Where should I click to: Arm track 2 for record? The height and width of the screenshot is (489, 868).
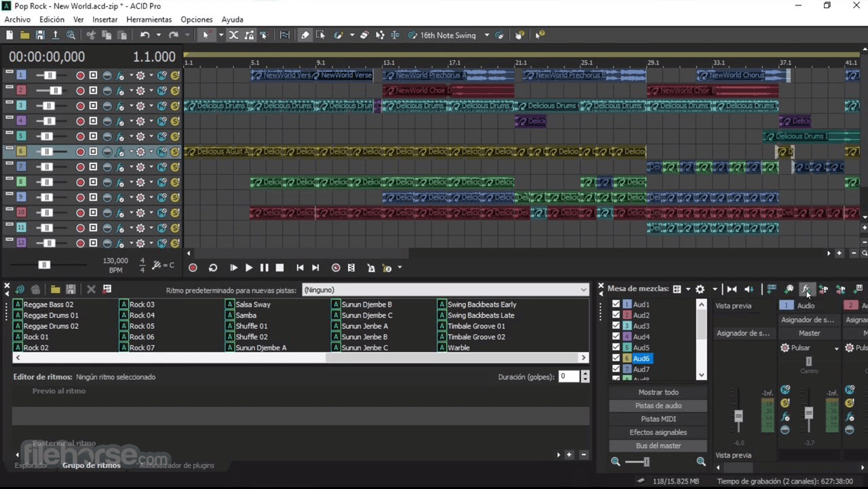pos(80,91)
